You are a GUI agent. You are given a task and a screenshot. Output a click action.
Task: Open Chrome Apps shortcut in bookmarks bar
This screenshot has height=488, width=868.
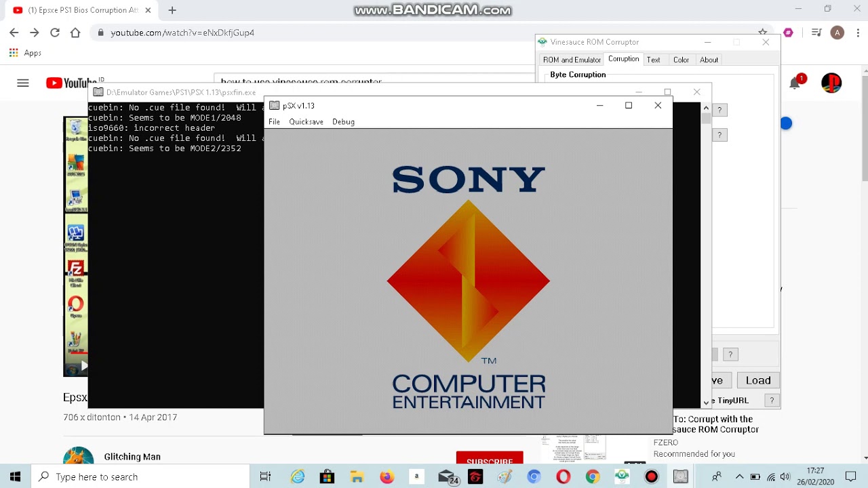25,53
